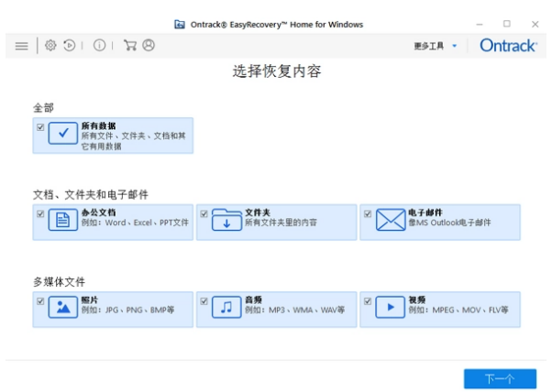Open the hamburger menu
The width and height of the screenshot is (552, 392).
21,45
